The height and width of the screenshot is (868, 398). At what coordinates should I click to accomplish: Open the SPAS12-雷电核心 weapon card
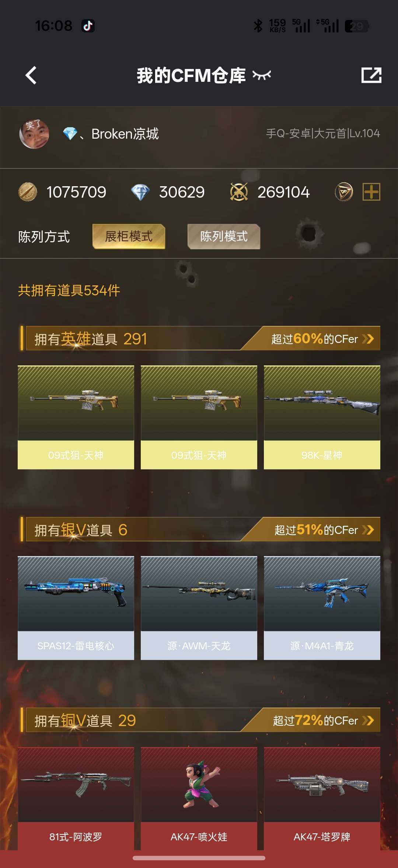coord(76,608)
